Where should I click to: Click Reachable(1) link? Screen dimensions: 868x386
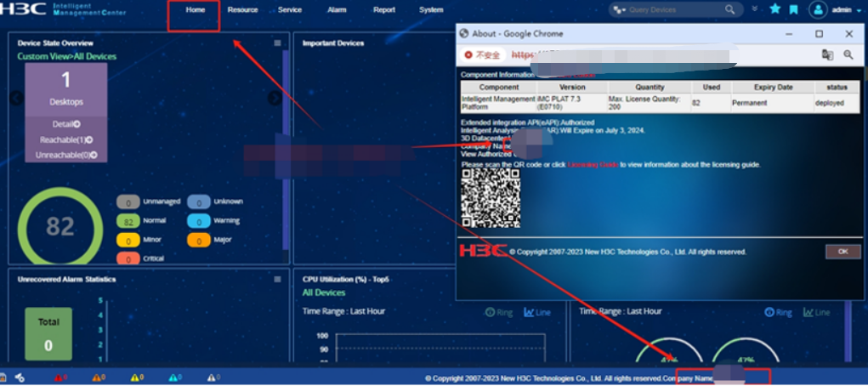(66, 139)
